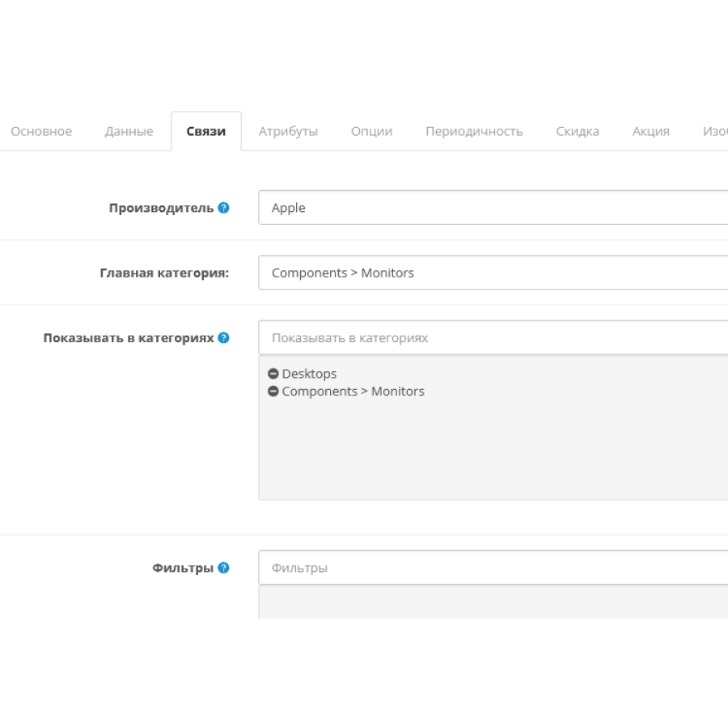The width and height of the screenshot is (728, 728).
Task: Click the Производитель label
Action: (x=161, y=208)
